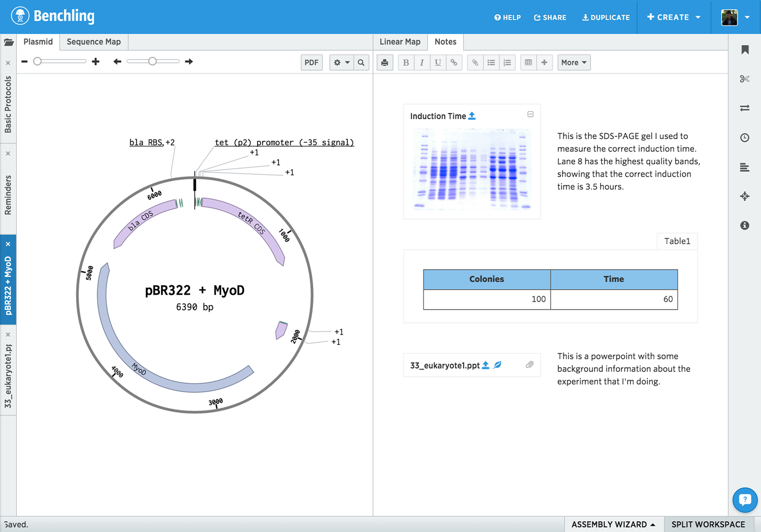Open the cut/digest tool in the right sidebar
Viewport: 761px width, 532px height.
(744, 78)
